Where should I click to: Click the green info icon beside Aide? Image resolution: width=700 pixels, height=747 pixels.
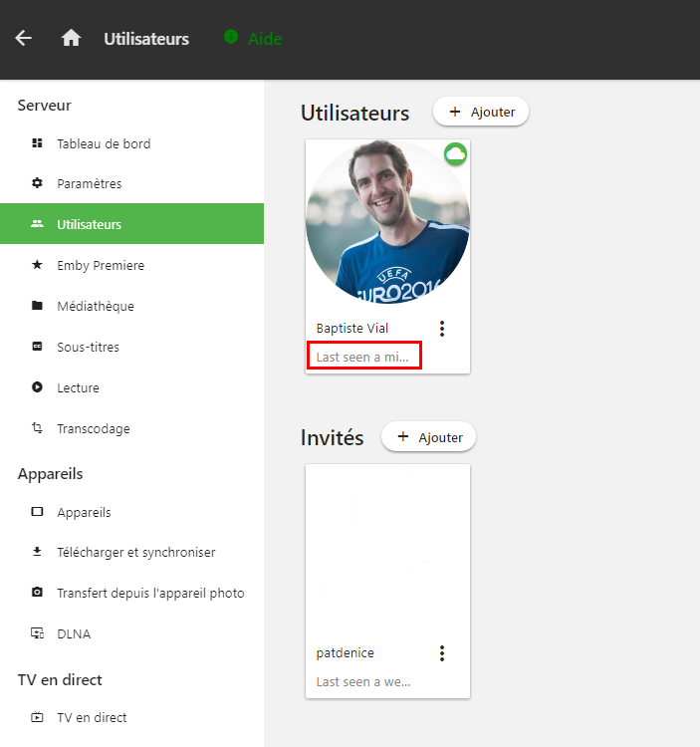point(231,36)
